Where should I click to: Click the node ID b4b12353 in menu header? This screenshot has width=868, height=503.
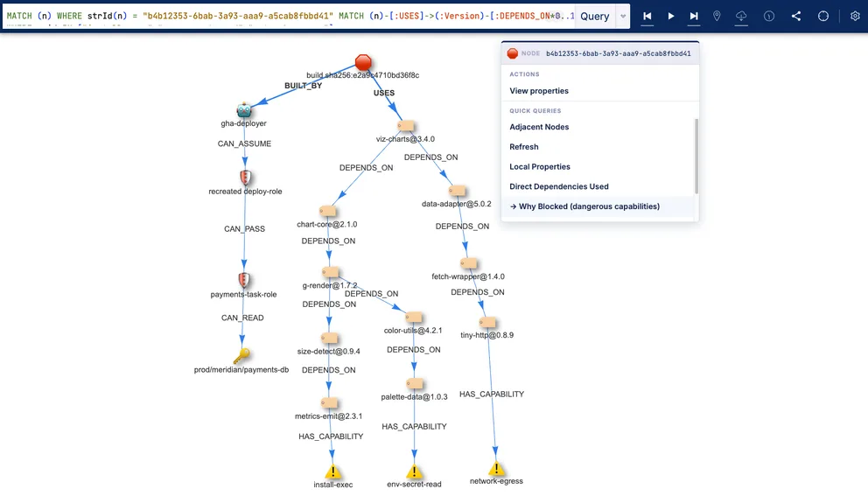(619, 53)
